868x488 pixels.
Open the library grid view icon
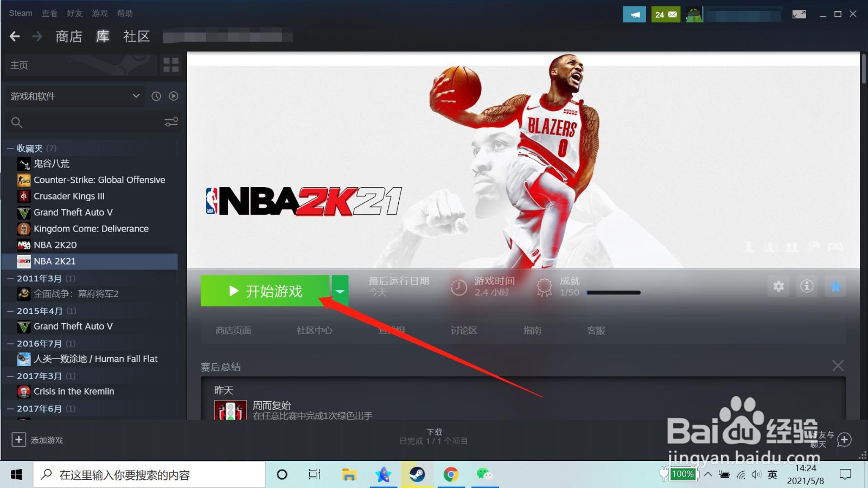click(170, 65)
